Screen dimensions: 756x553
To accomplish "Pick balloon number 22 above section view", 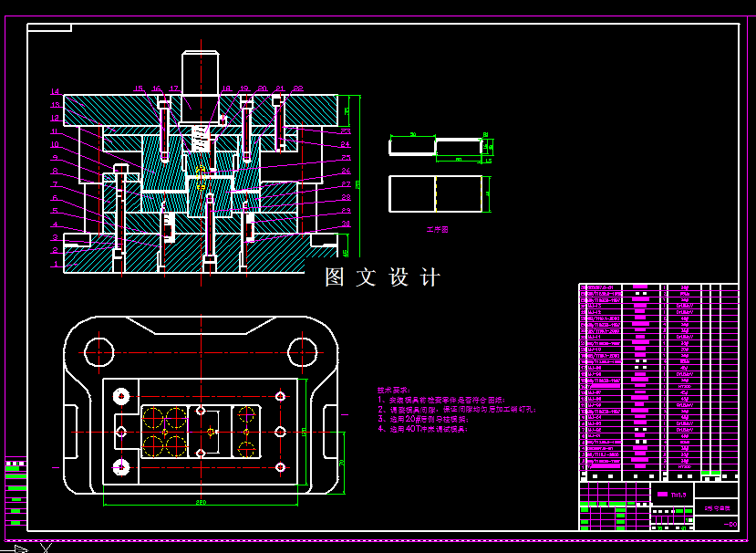I will tap(298, 89).
